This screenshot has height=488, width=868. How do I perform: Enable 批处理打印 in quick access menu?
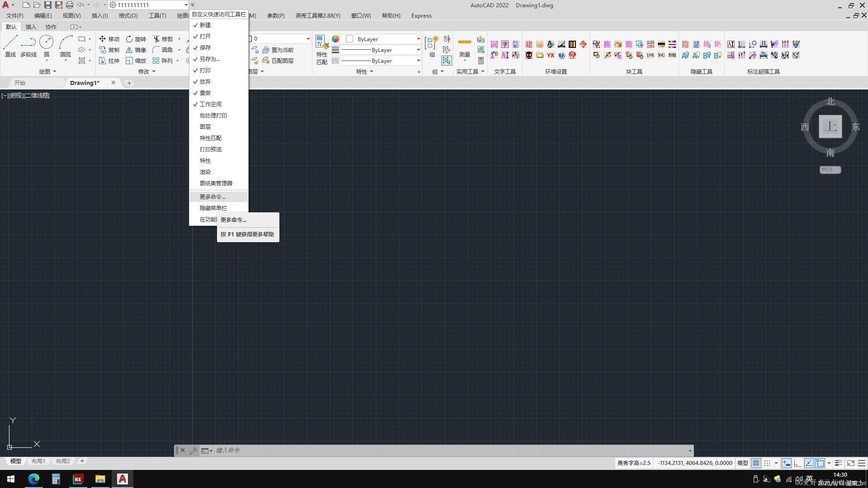tap(219, 116)
